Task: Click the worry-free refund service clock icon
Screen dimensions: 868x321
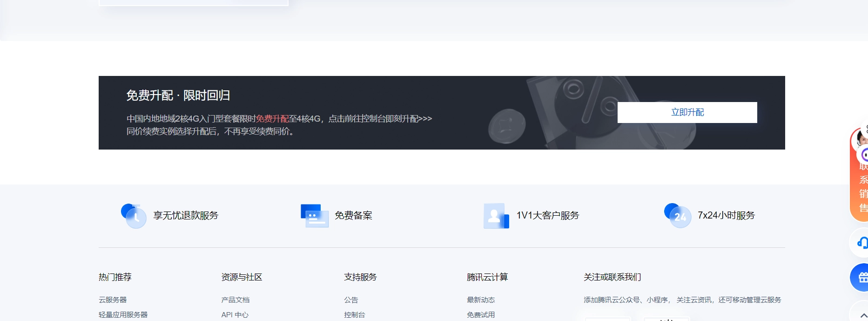Action: click(x=134, y=216)
